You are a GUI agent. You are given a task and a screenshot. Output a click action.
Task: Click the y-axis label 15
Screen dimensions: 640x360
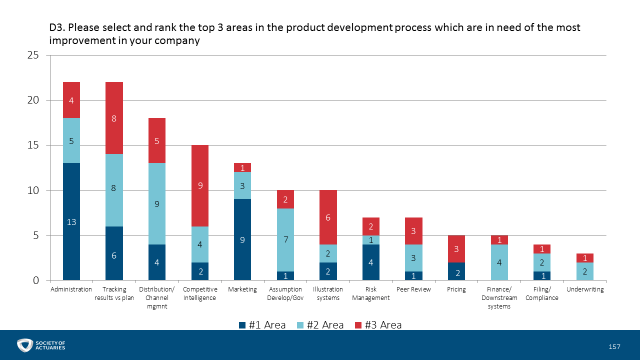tap(33, 145)
